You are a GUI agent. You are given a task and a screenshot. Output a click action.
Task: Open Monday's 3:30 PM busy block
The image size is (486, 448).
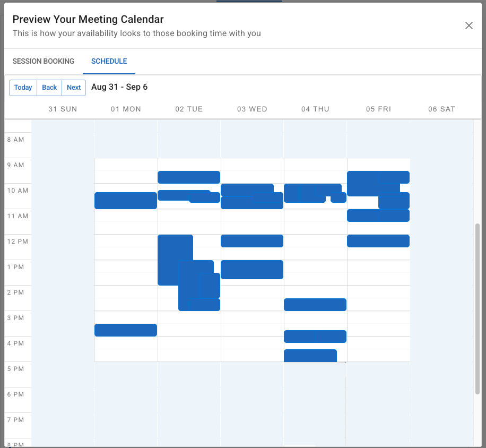pos(126,330)
